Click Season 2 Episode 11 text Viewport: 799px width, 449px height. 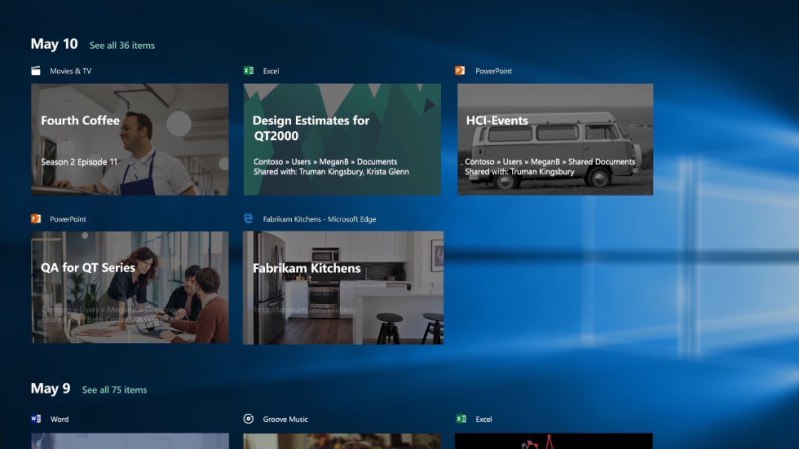[x=79, y=162]
